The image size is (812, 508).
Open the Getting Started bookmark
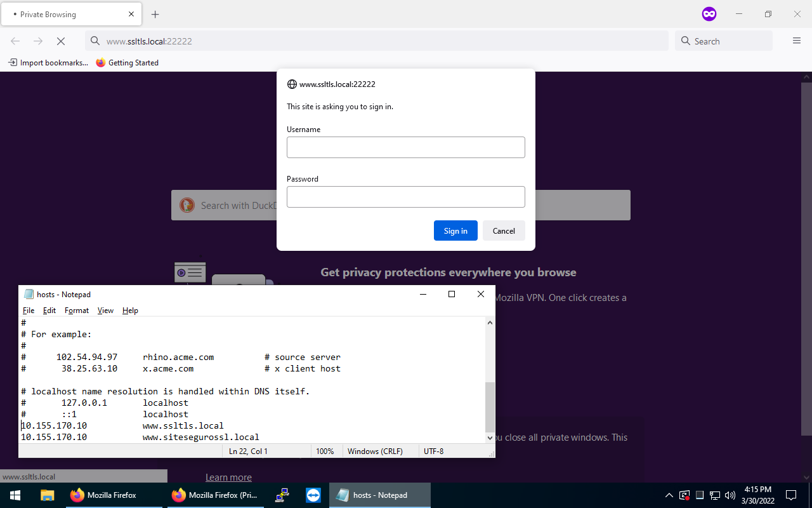(127, 63)
